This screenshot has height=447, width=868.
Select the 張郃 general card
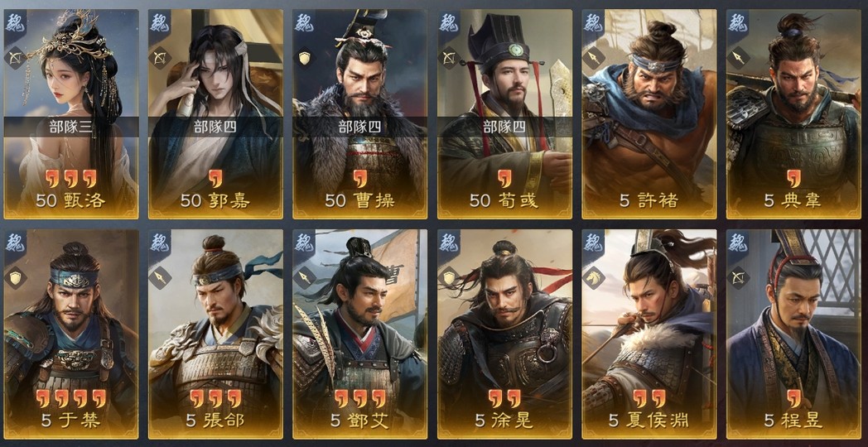215,334
